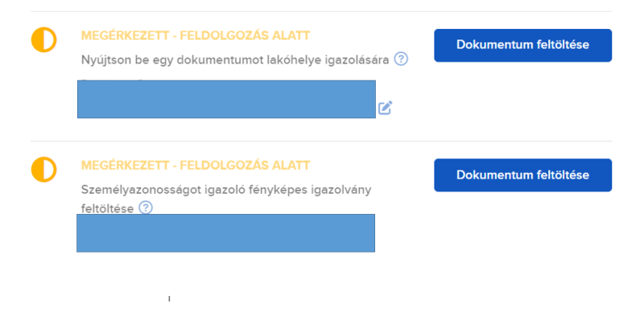Click the word feltöltése under photo ID description
The image size is (644, 312).
(107, 209)
